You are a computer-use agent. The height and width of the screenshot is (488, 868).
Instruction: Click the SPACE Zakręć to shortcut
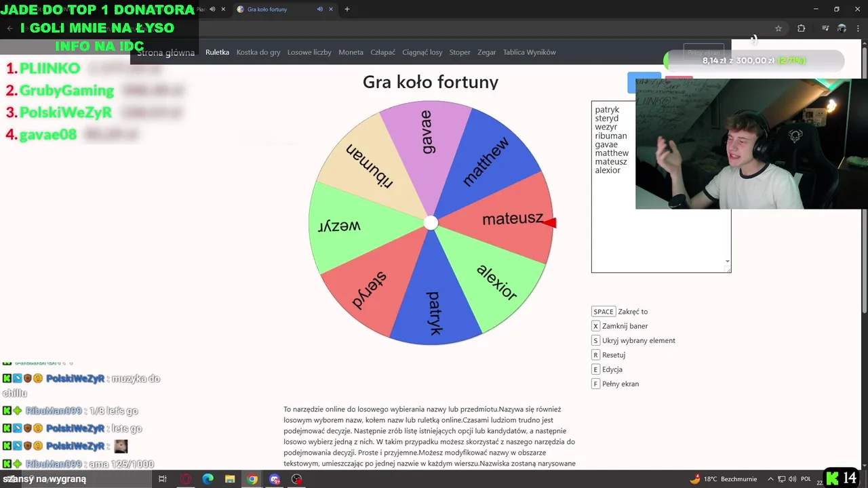click(x=620, y=312)
